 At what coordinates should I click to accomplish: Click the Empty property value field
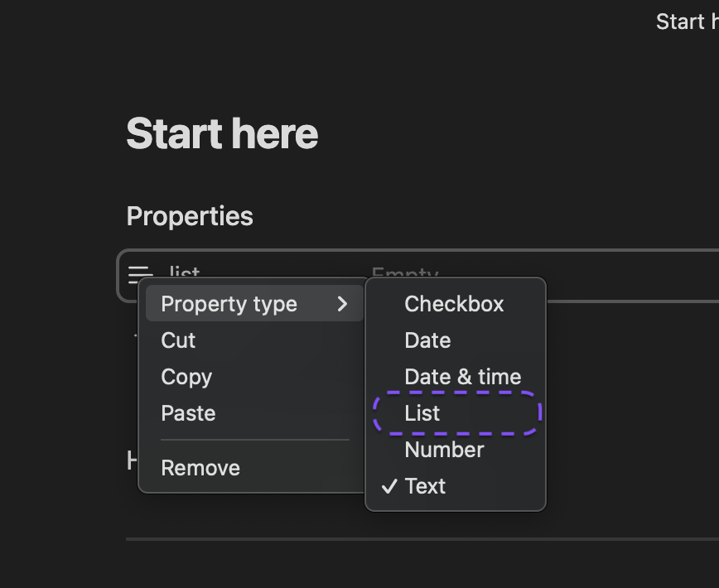pyautogui.click(x=404, y=269)
